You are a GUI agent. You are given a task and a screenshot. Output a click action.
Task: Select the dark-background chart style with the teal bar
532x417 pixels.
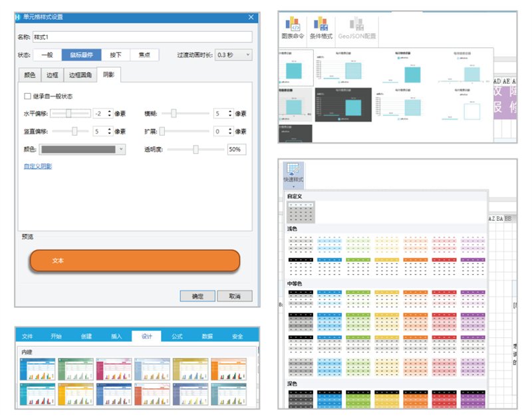343,104
